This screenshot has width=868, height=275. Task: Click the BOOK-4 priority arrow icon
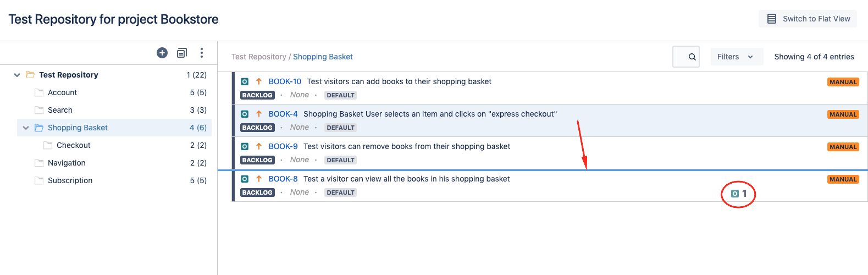pos(259,114)
